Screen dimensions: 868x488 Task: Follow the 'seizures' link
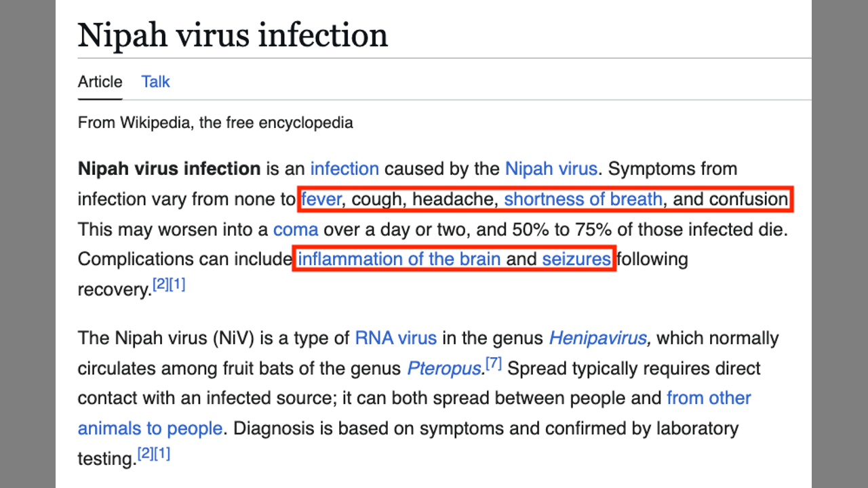[576, 259]
